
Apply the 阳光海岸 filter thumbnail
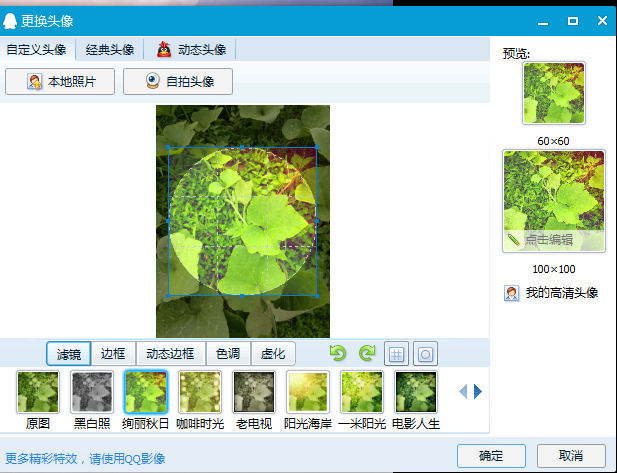tap(308, 392)
